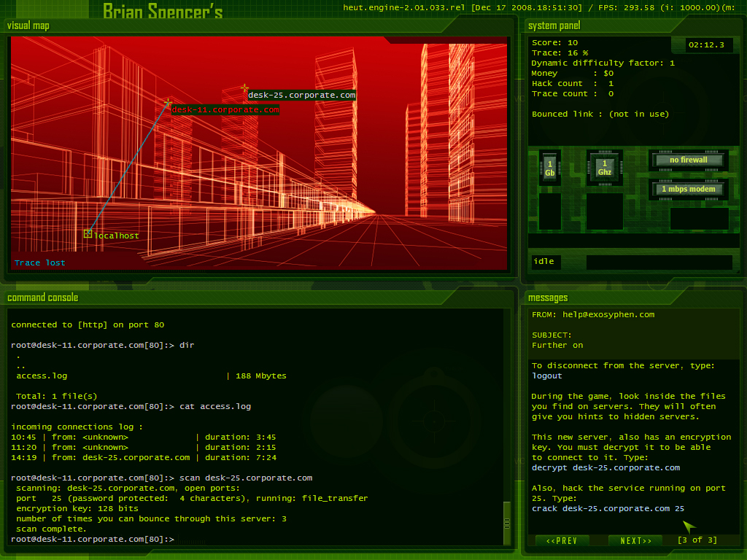This screenshot has height=560, width=747.
Task: Click the empty slot below the memory chip
Action: click(x=549, y=211)
